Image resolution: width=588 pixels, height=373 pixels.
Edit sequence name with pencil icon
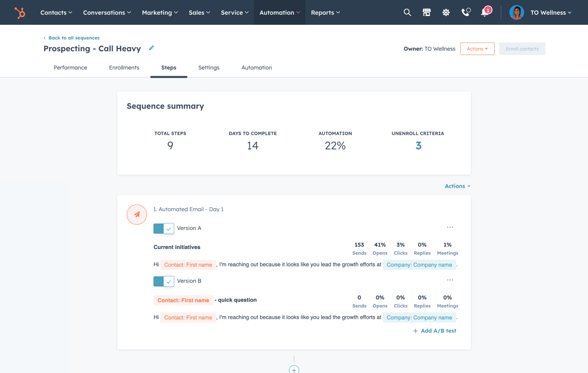pyautogui.click(x=152, y=48)
